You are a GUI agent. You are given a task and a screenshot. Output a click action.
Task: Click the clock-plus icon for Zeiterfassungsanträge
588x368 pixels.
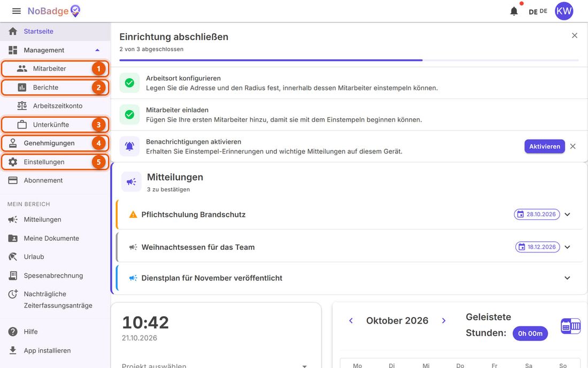click(13, 294)
